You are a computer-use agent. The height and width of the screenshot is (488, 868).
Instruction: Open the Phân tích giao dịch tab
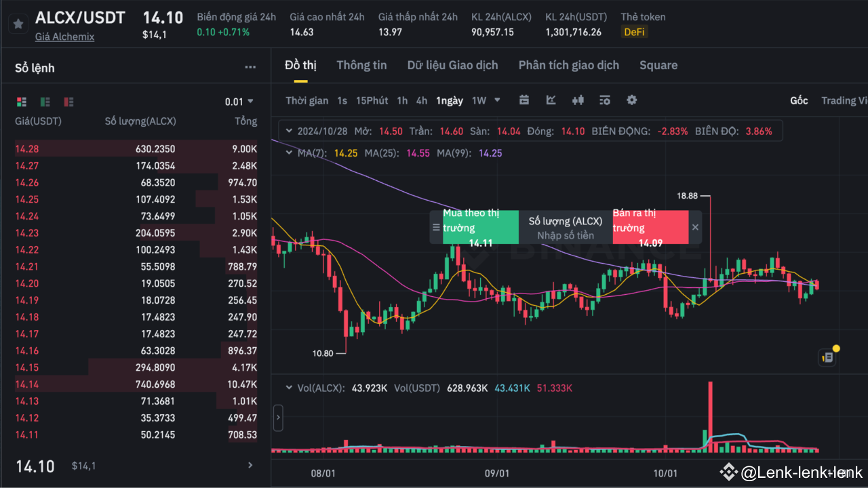click(568, 65)
